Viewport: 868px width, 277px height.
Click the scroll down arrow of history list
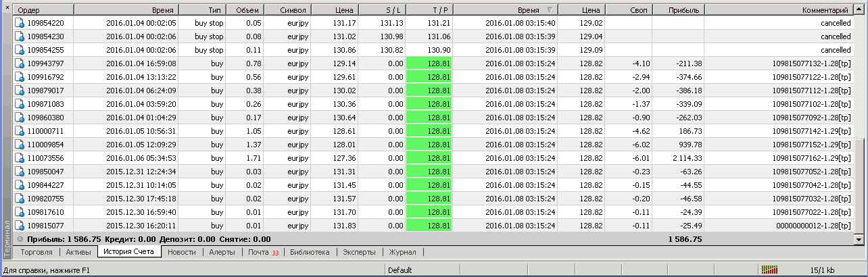pos(859,239)
